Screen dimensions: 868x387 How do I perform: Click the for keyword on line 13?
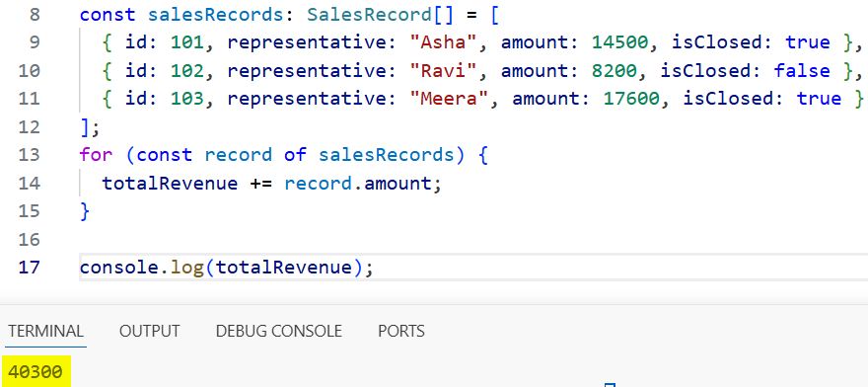(97, 155)
